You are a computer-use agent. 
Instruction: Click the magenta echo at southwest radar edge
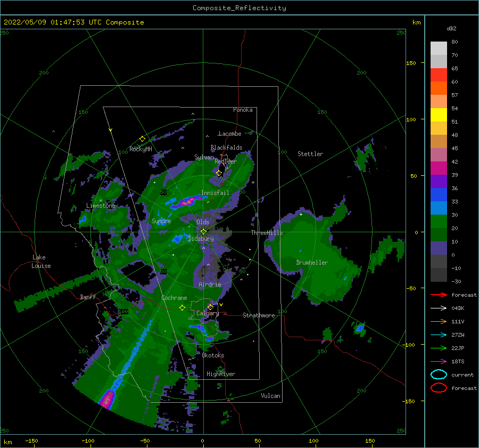pyautogui.click(x=106, y=400)
